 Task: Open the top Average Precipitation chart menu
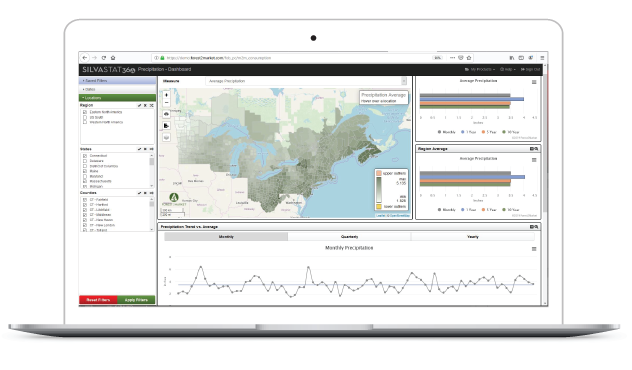pyautogui.click(x=534, y=82)
